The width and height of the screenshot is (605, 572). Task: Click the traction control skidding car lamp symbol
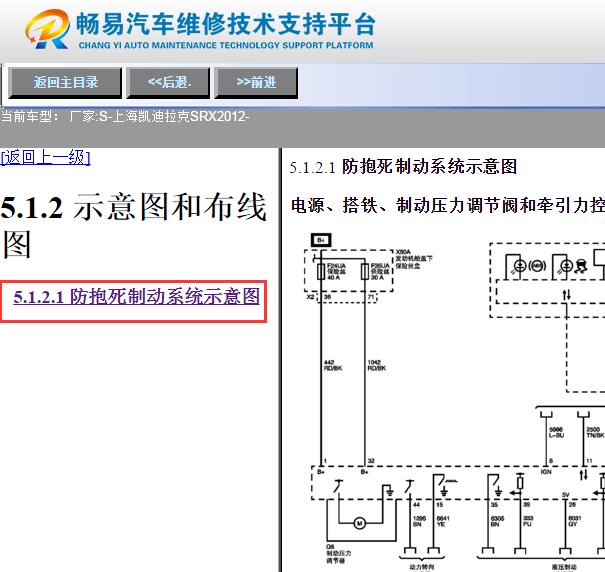pyautogui.click(x=581, y=266)
